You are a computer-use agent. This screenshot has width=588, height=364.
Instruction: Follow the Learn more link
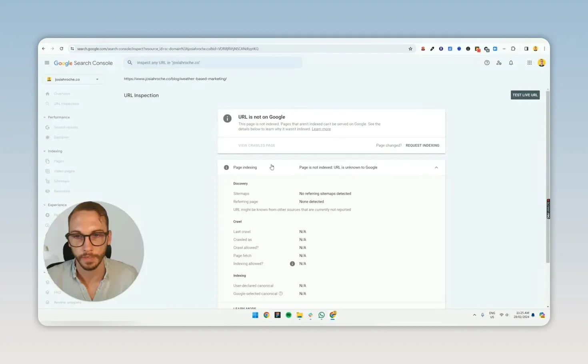tap(321, 129)
